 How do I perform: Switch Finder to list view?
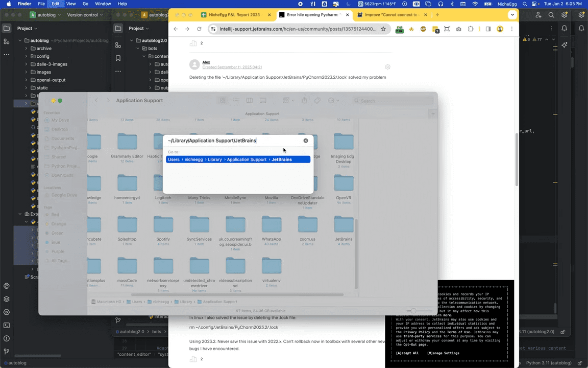[236, 101]
